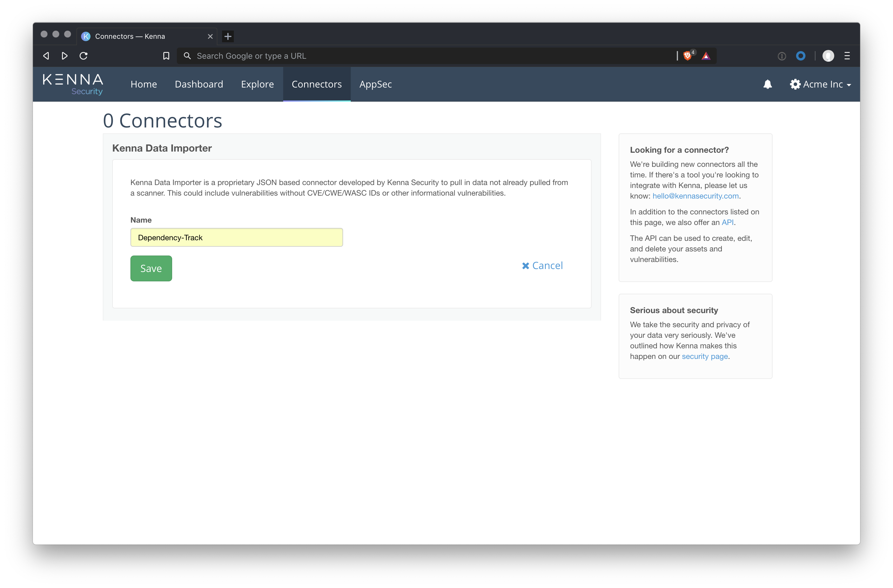Open Brave Shields lion icon
Viewport: 893px width, 588px height.
687,56
